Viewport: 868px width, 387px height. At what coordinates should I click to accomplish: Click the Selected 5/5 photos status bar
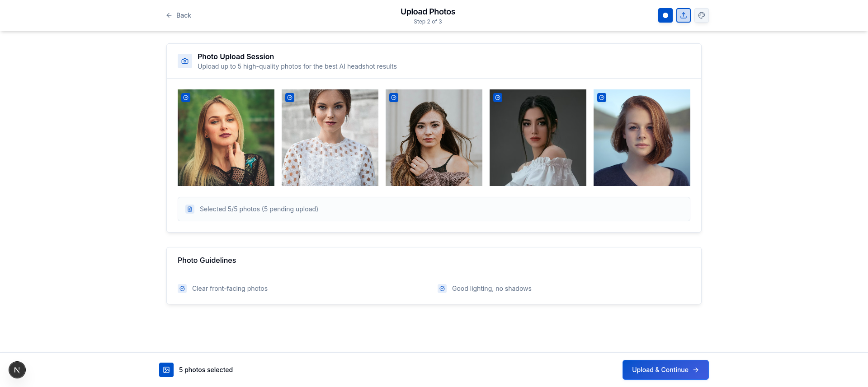(x=434, y=209)
